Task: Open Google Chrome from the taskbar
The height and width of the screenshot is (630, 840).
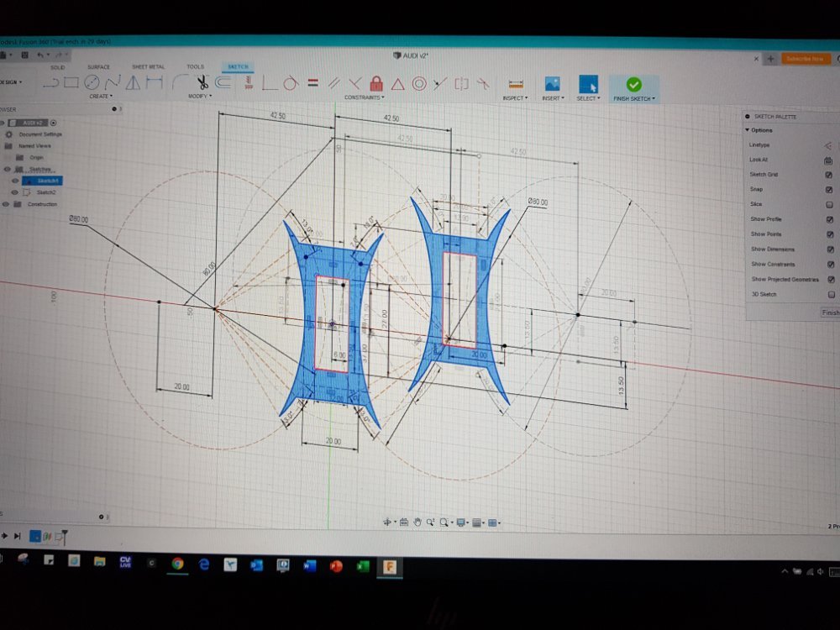Action: click(178, 563)
